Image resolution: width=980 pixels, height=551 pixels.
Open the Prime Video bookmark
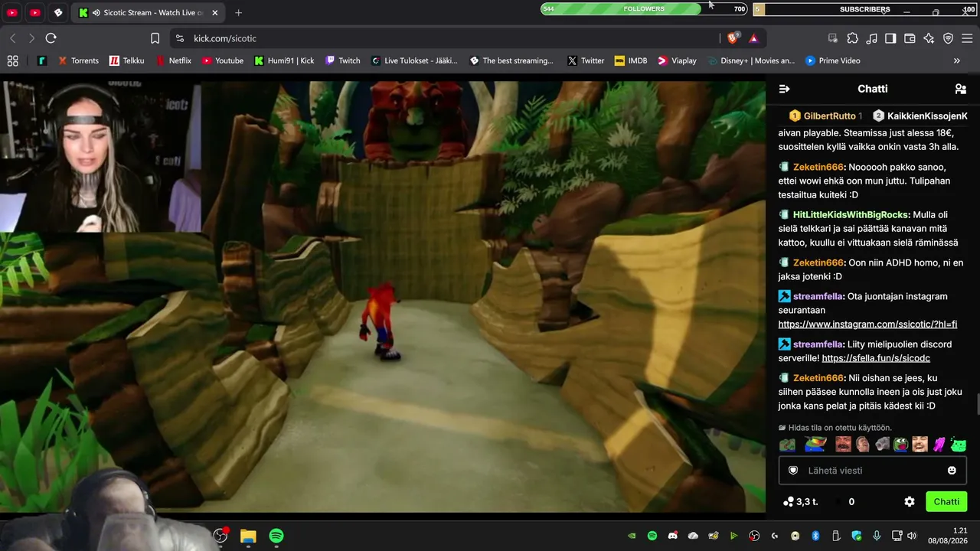(831, 60)
